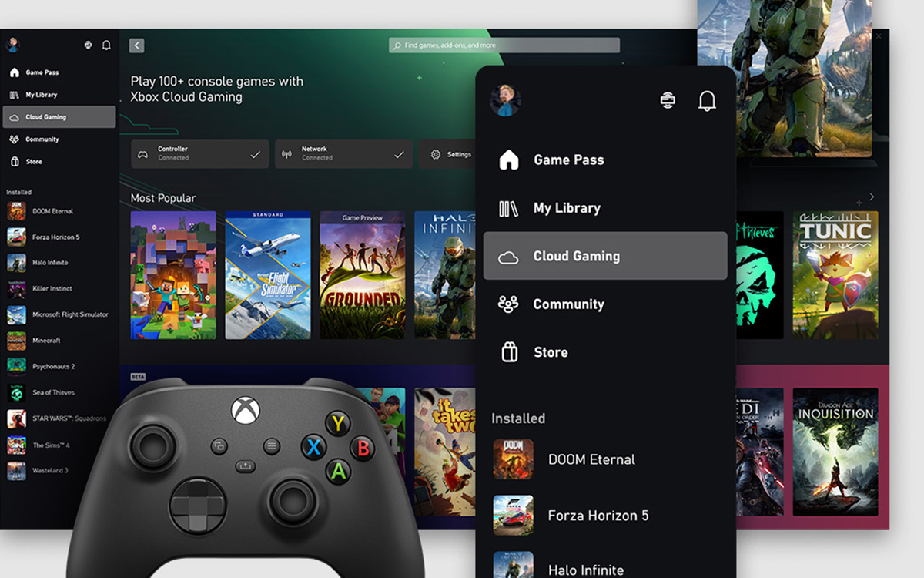Open the profile avatar in the enlarged panel

[505, 100]
